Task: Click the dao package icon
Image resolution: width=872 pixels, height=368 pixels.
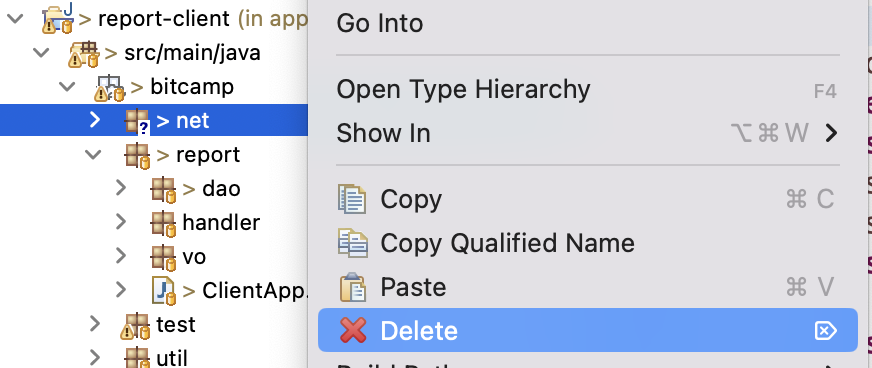Action: [x=164, y=190]
